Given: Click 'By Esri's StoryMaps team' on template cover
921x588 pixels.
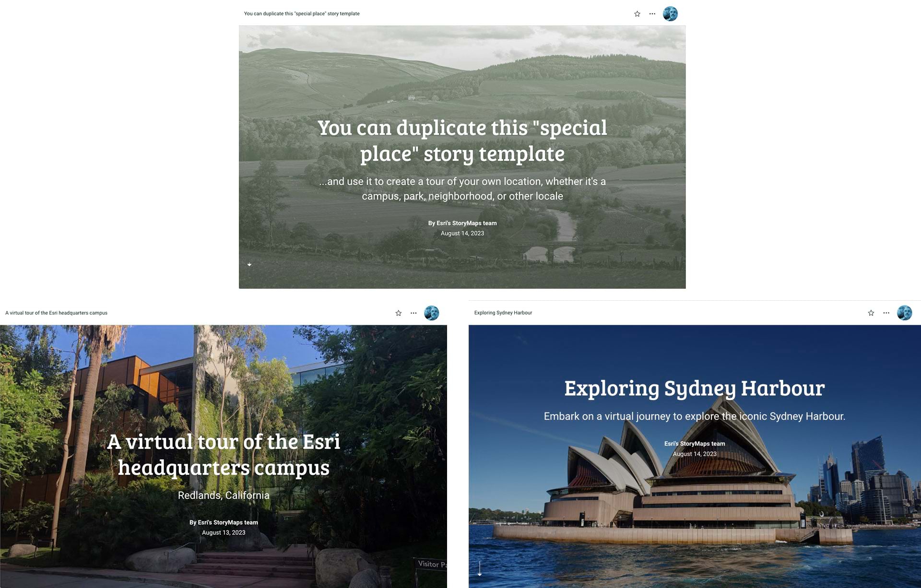Looking at the screenshot, I should pyautogui.click(x=462, y=223).
